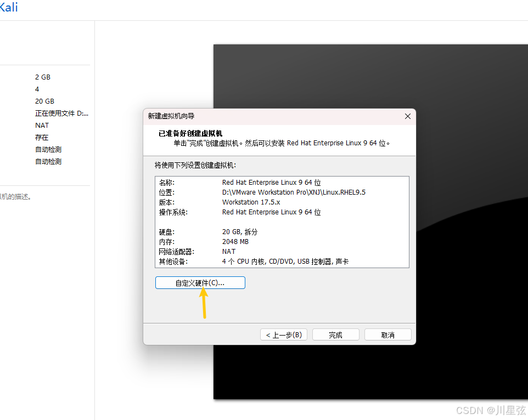Click processor count 4 in Kali panel

click(x=37, y=89)
